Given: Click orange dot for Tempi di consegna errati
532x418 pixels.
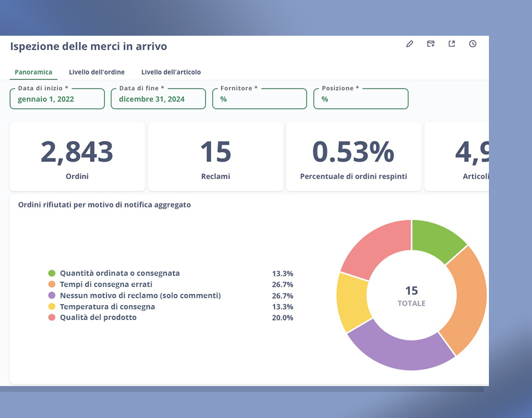Looking at the screenshot, I should point(52,284).
